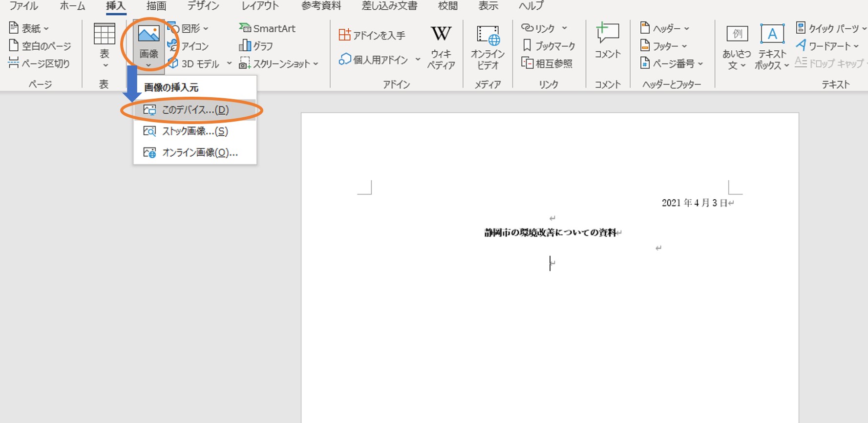
Task: Open the レイアウト tab
Action: [x=260, y=6]
